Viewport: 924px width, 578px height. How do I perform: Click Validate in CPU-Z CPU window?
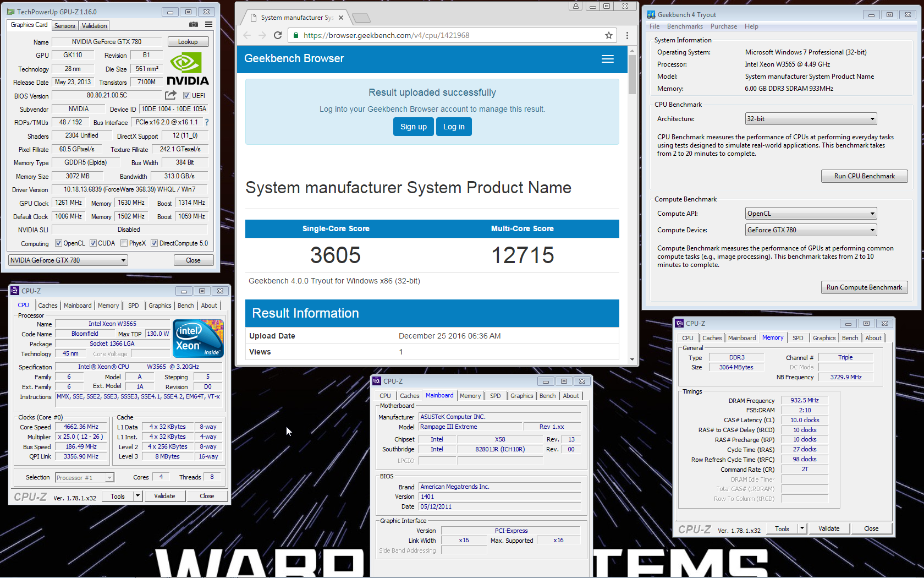164,496
